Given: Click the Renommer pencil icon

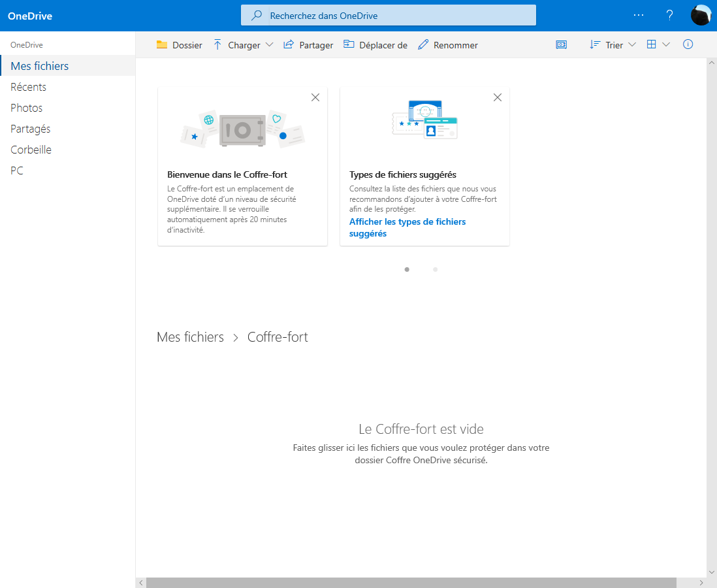Looking at the screenshot, I should coord(423,44).
